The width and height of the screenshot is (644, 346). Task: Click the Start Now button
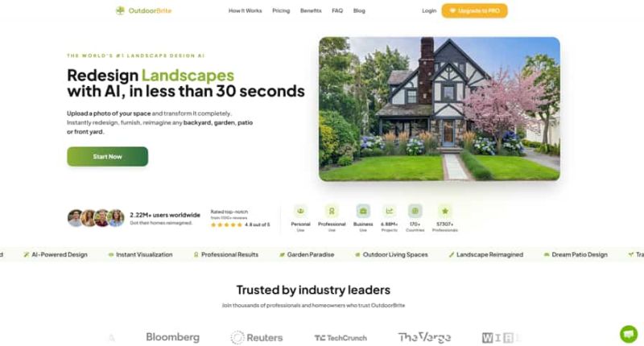point(108,156)
